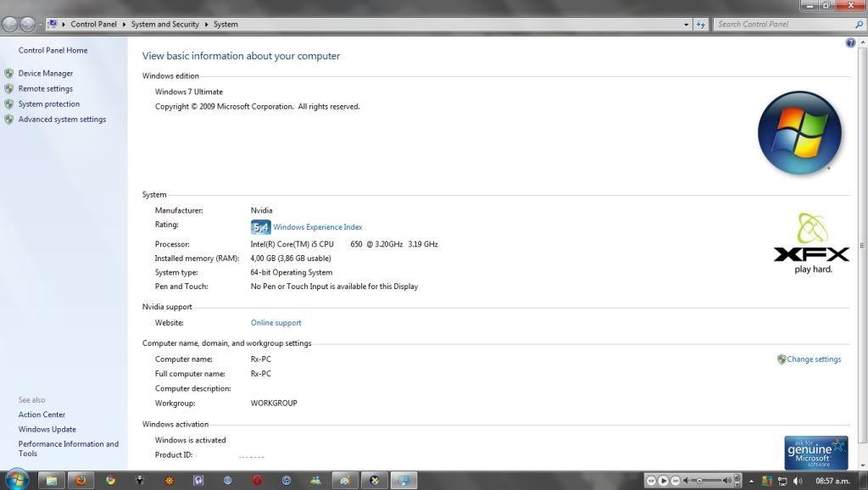This screenshot has width=868, height=490.
Task: Click Play in the taskbar media player
Action: click(663, 481)
